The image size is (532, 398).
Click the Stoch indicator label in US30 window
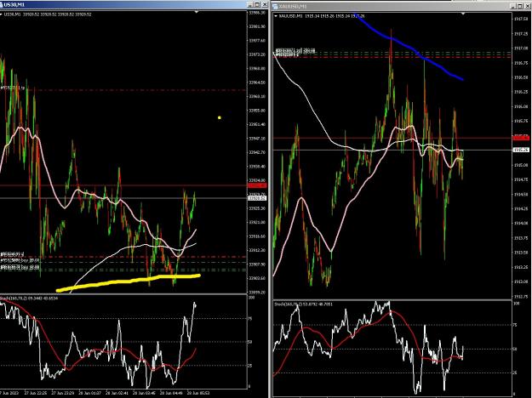coord(29,298)
